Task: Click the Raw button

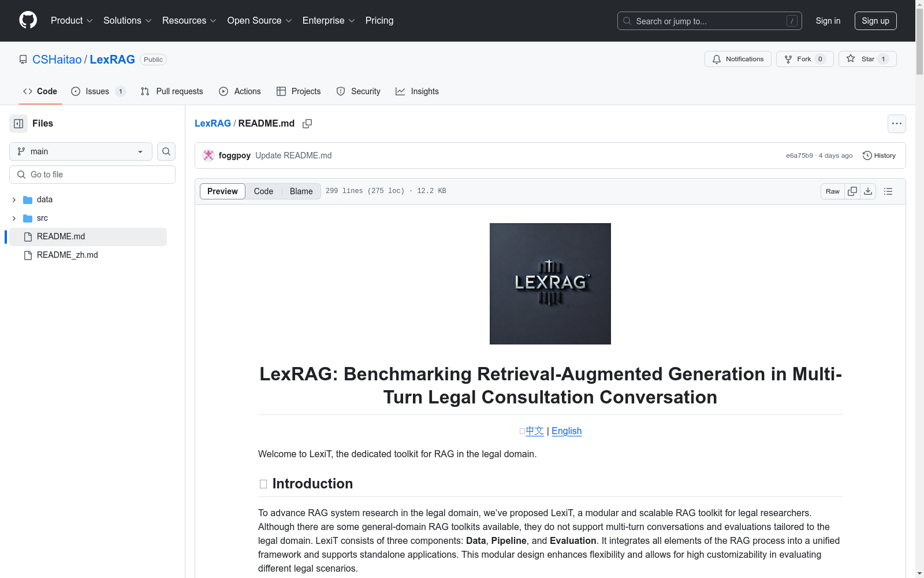Action: [x=833, y=191]
